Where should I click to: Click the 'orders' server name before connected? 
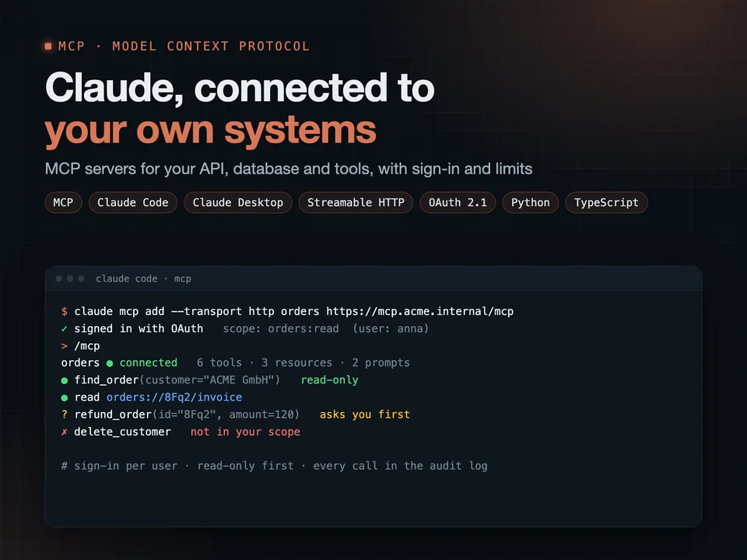(80, 363)
